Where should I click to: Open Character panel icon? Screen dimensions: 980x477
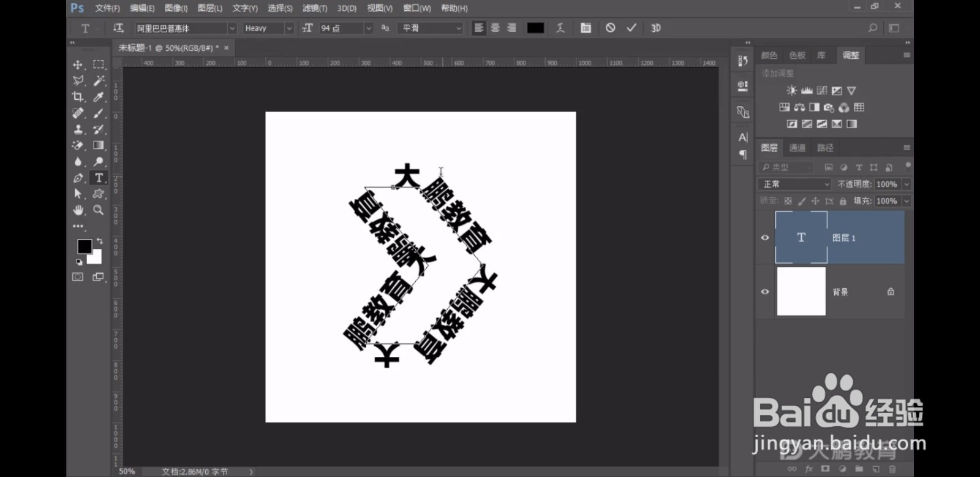(x=743, y=137)
